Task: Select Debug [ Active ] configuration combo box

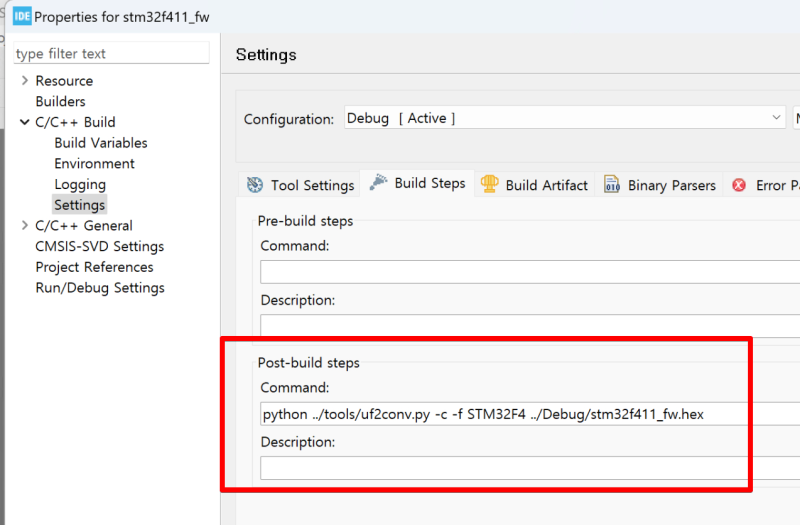Action: click(565, 118)
